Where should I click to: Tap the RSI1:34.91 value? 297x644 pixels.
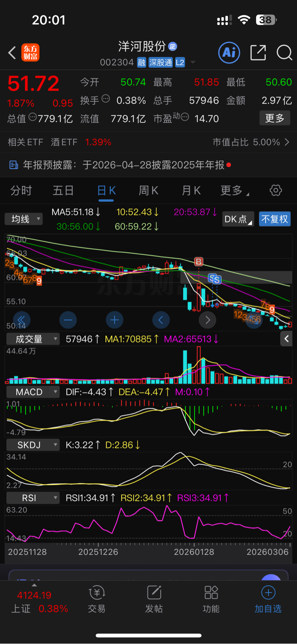point(90,498)
